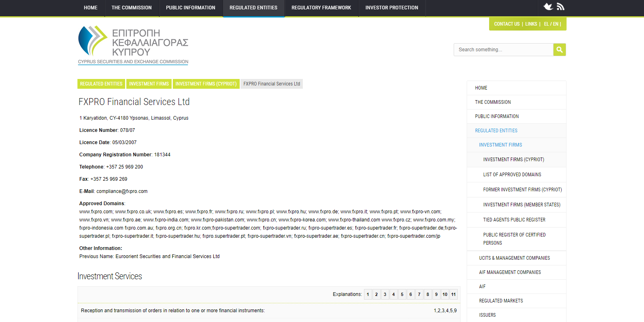Show explanation 9
The image size is (644, 322).
(436, 294)
